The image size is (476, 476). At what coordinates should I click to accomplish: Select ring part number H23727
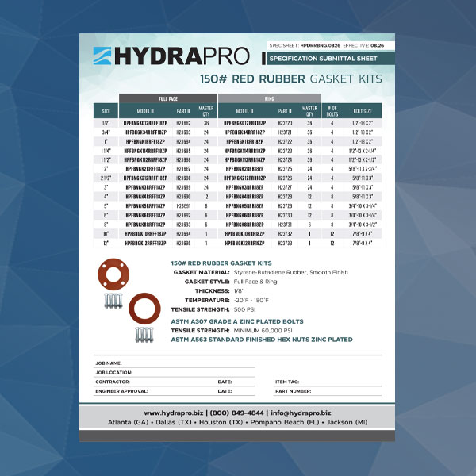coord(285,187)
